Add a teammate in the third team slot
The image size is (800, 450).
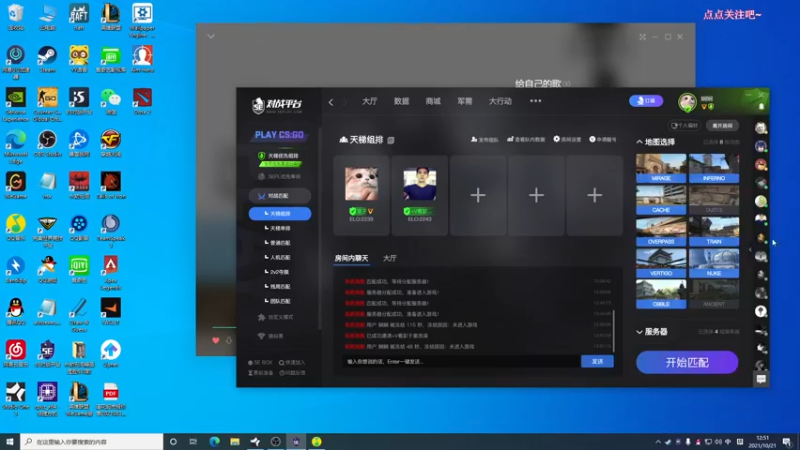coord(478,195)
